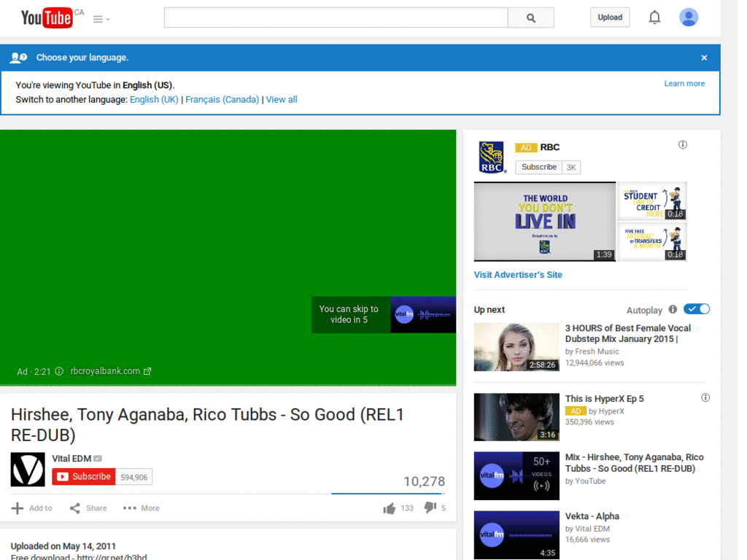Click the RBC channel logo
The image size is (747, 560).
coord(491,157)
